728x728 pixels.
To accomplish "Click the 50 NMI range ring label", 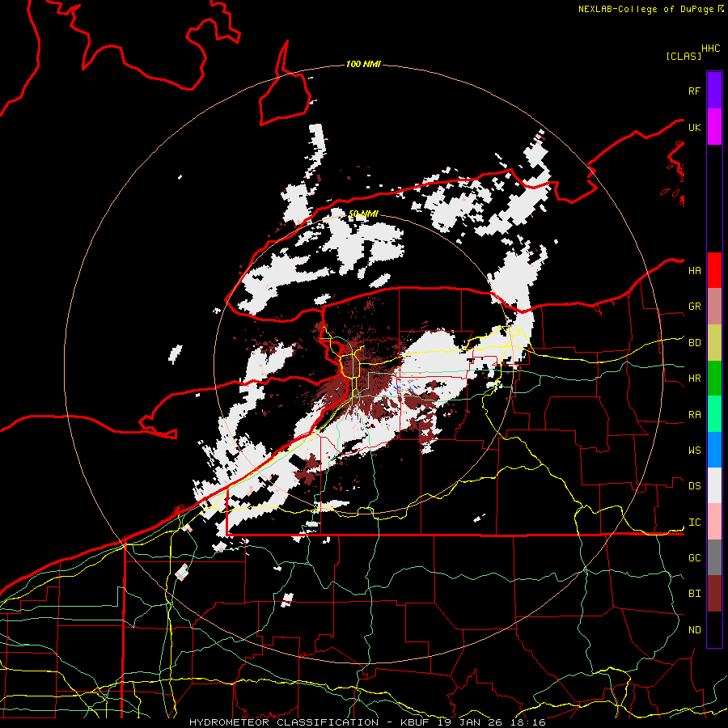I will coord(363,214).
